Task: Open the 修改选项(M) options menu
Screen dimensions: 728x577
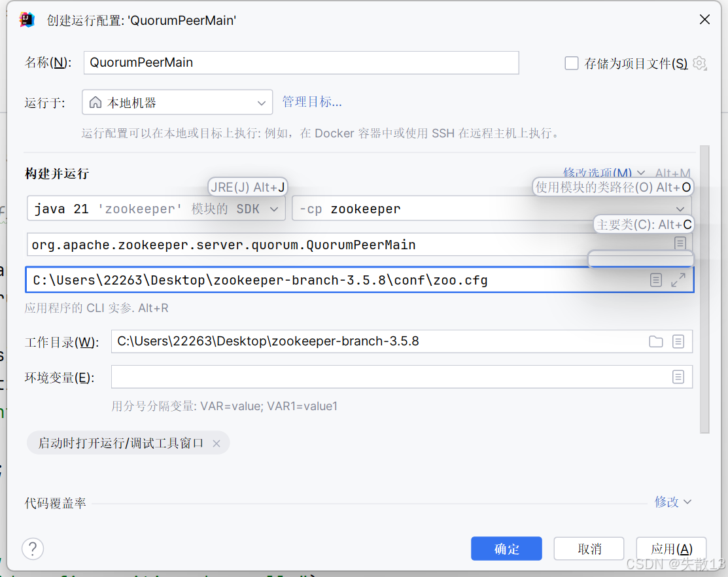Action: coord(603,173)
